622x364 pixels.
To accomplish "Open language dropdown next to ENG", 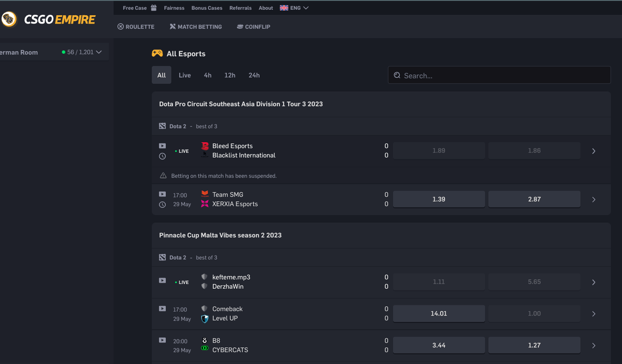I will click(x=306, y=8).
